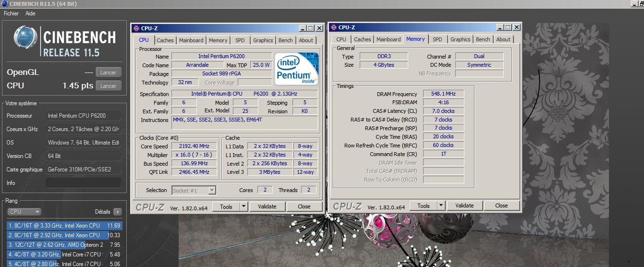Viewport: 644px width, 267px height.
Task: Click the Processeur value Intel Pentium CPU P6200
Action: (83, 116)
